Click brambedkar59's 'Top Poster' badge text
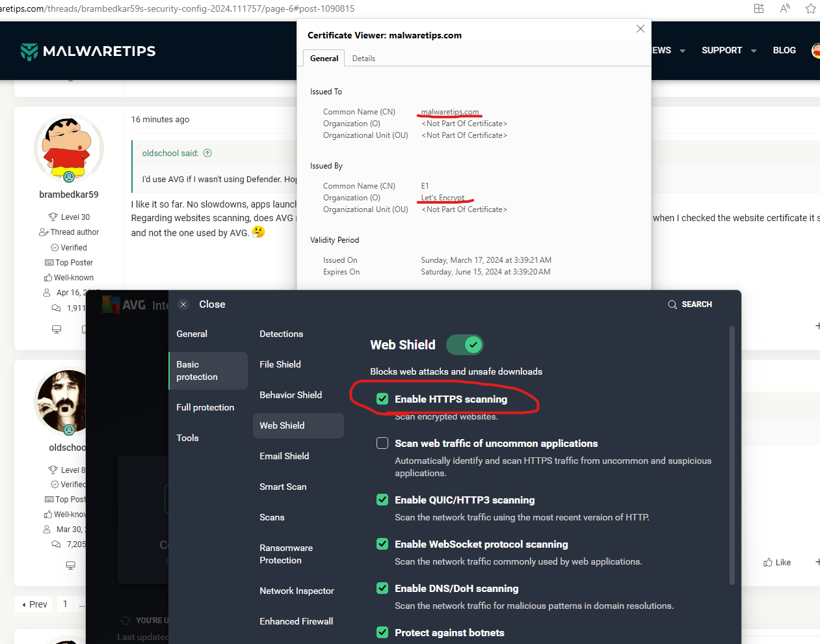This screenshot has width=820, height=644. click(74, 263)
